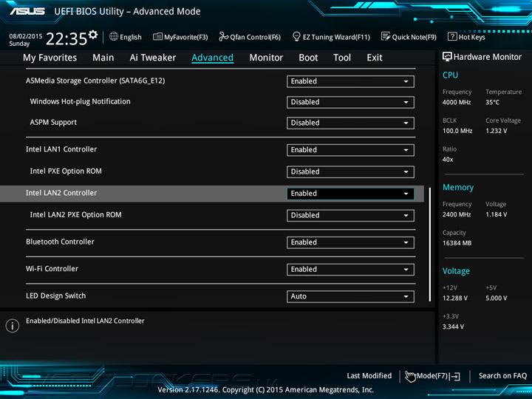532x399 pixels.
Task: Launch EZ Tuning Wizard(F11)
Action: pos(336,37)
